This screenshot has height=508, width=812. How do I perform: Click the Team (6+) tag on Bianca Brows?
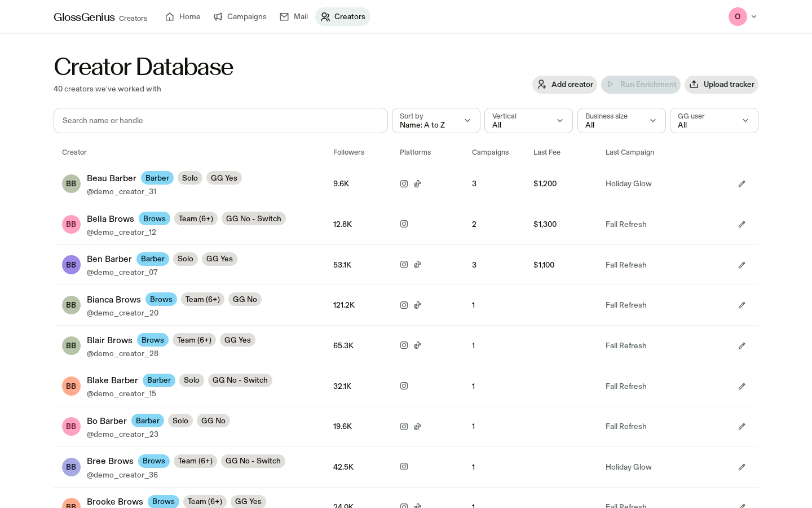[x=202, y=299]
